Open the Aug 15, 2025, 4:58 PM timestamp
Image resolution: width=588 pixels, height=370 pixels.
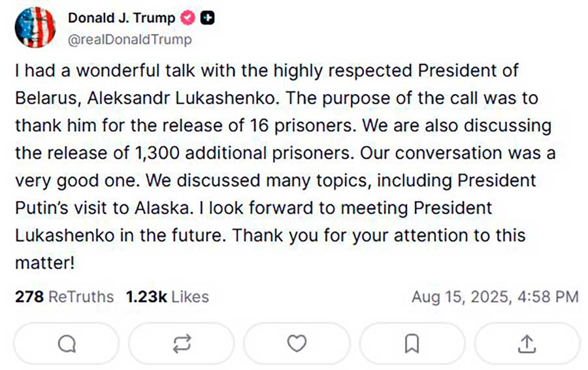pos(495,297)
